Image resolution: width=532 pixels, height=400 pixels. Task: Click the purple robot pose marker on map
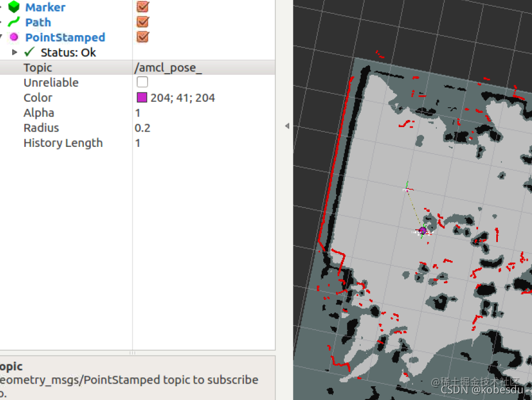pos(422,231)
